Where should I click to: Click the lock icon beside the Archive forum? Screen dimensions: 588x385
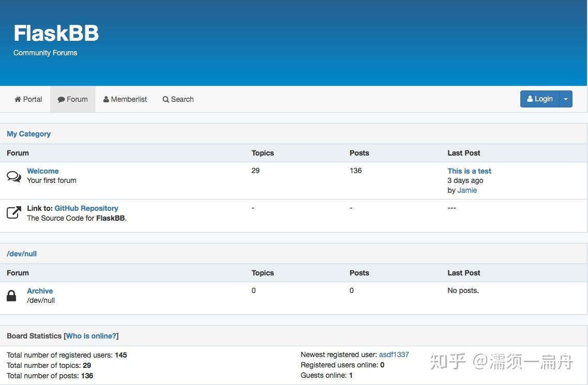pos(12,296)
